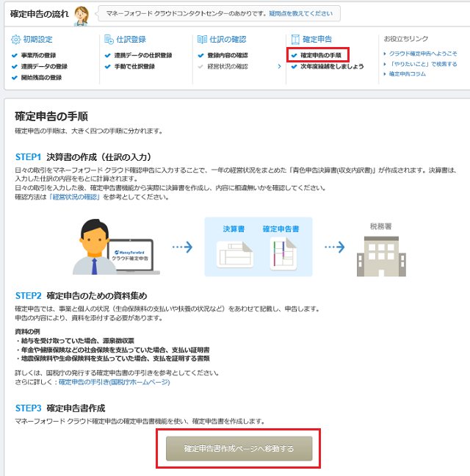
Task: Open クラウド確定申告へようこそ link
Action: (423, 54)
